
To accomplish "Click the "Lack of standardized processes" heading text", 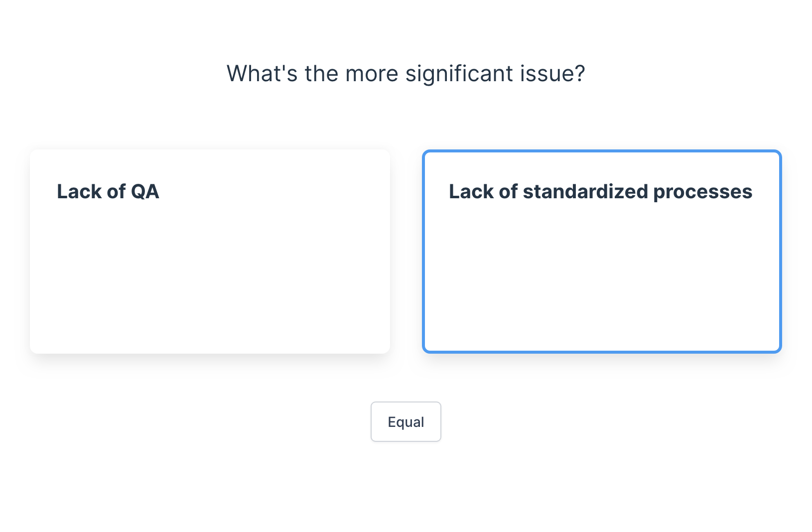I will point(600,192).
